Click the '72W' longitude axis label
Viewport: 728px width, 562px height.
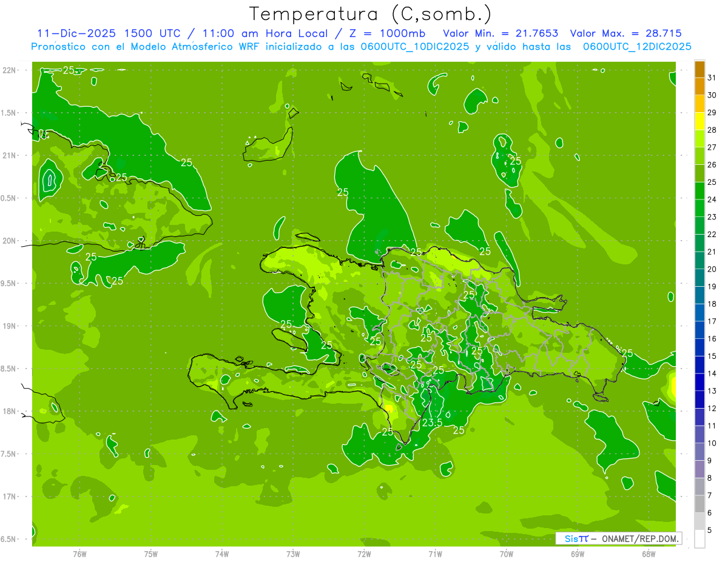point(364,554)
